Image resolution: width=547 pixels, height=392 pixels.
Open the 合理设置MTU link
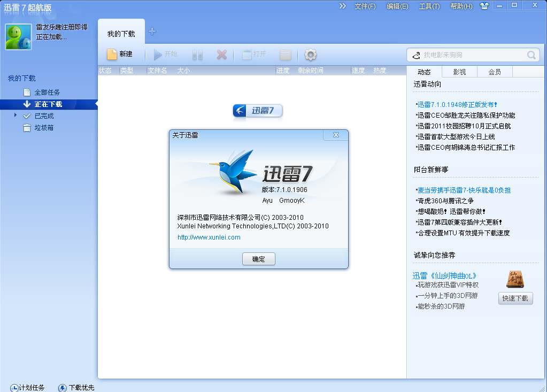(x=463, y=233)
